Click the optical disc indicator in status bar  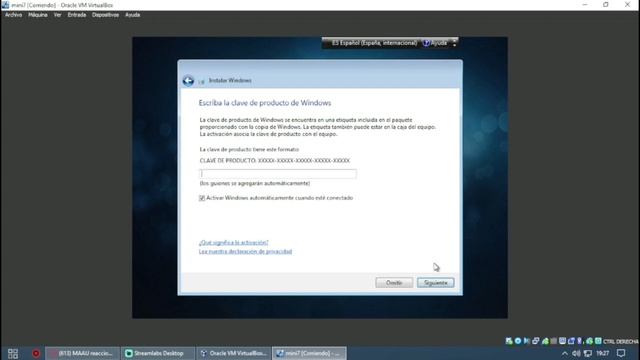518,341
